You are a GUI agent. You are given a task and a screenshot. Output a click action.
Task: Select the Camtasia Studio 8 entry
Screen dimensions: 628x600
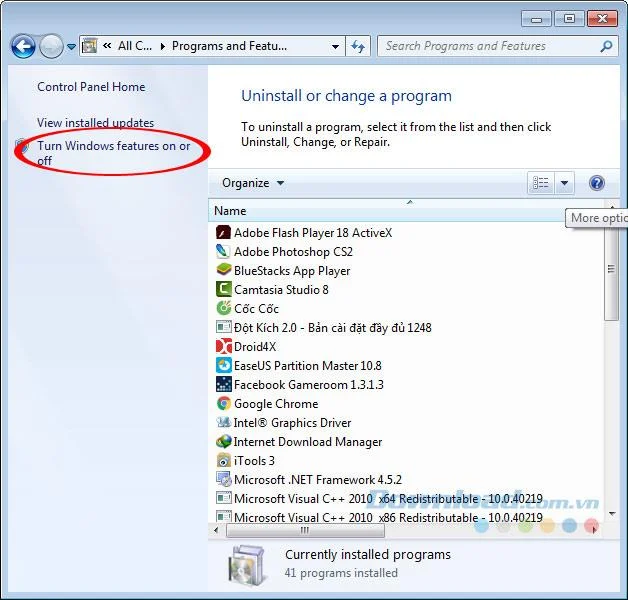coord(281,290)
